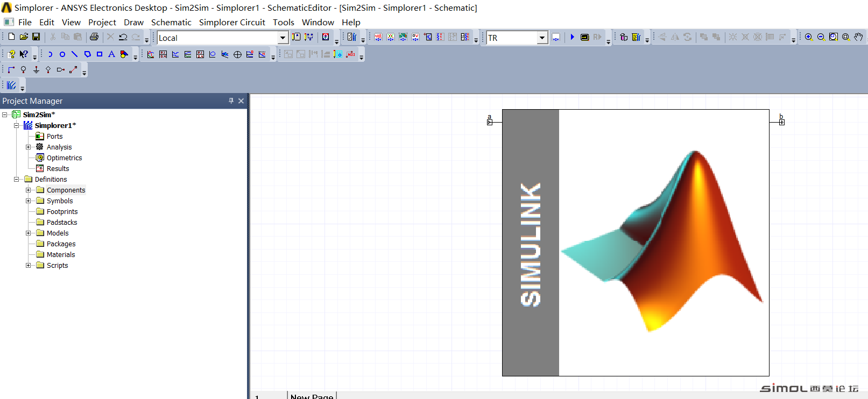Image resolution: width=868 pixels, height=399 pixels.
Task: Select Optimetrics in the project tree
Action: 64,158
